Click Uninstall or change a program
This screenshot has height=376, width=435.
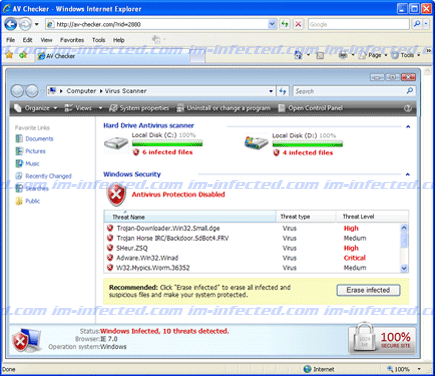pos(224,108)
